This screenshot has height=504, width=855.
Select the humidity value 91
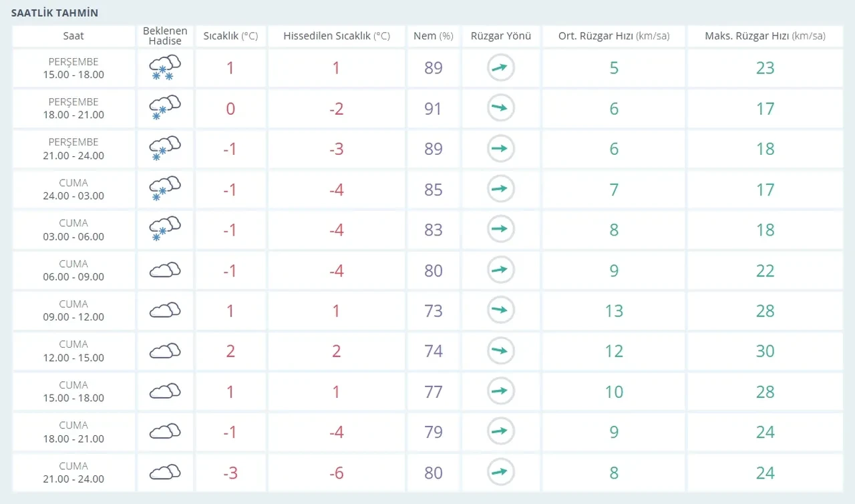[433, 108]
